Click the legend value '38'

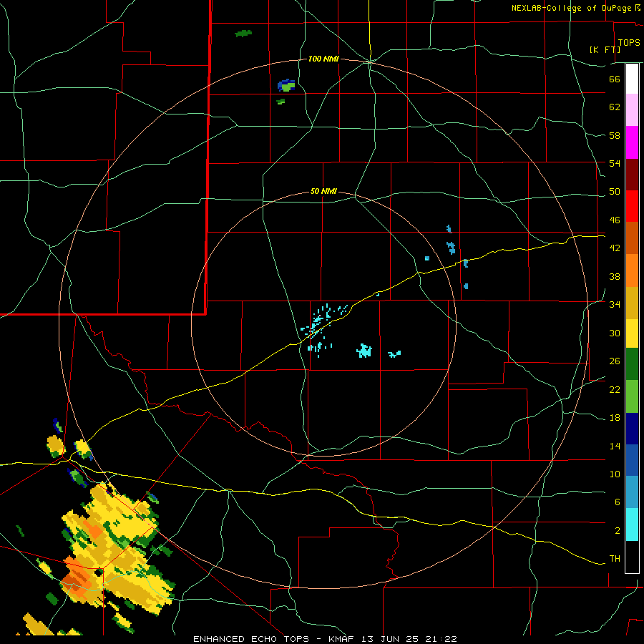(615, 276)
